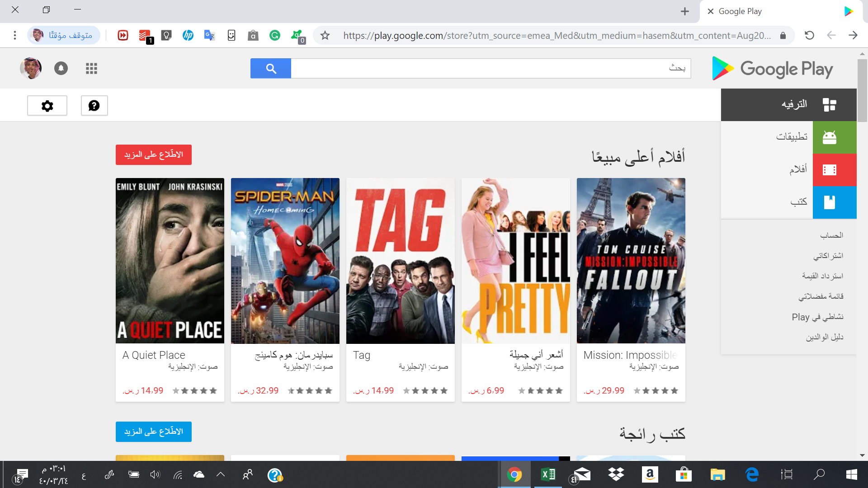Image resolution: width=868 pixels, height=488 pixels.
Task: Open the استرداد القيمة redeem link
Action: (x=823, y=276)
